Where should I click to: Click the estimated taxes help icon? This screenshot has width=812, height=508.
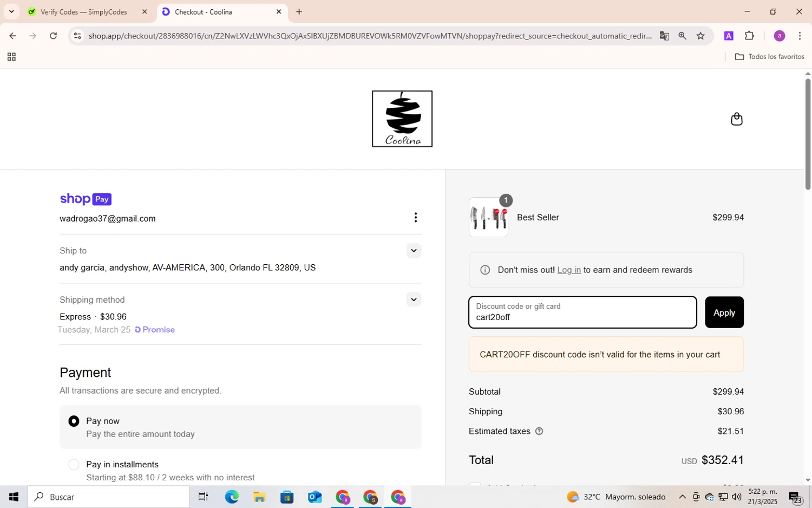point(539,431)
